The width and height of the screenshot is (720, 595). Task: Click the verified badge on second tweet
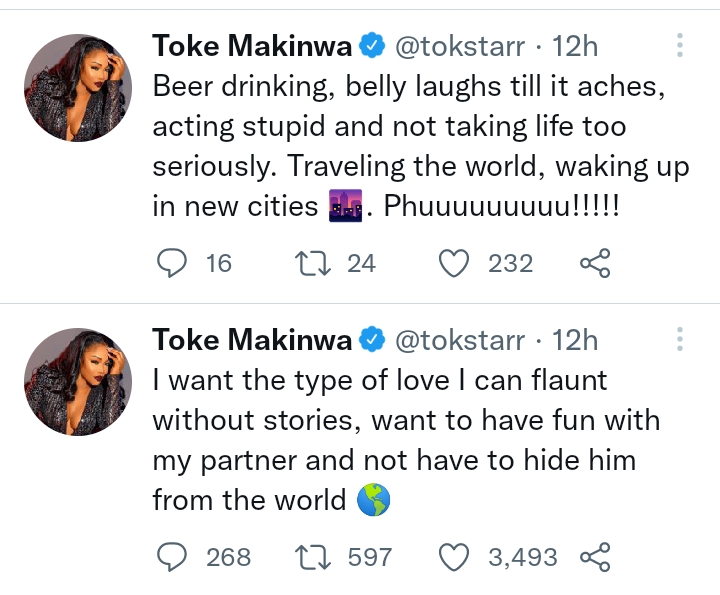373,340
